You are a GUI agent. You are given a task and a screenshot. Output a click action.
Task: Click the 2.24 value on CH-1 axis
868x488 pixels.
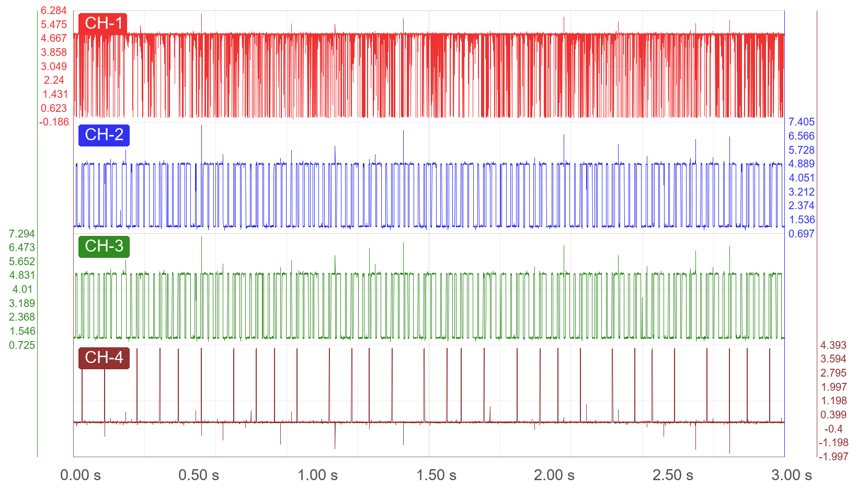54,80
